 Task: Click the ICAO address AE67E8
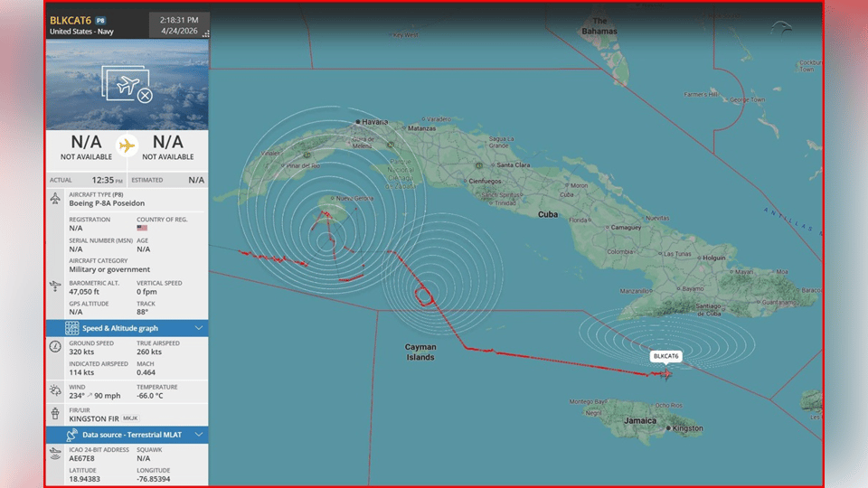[x=82, y=458]
